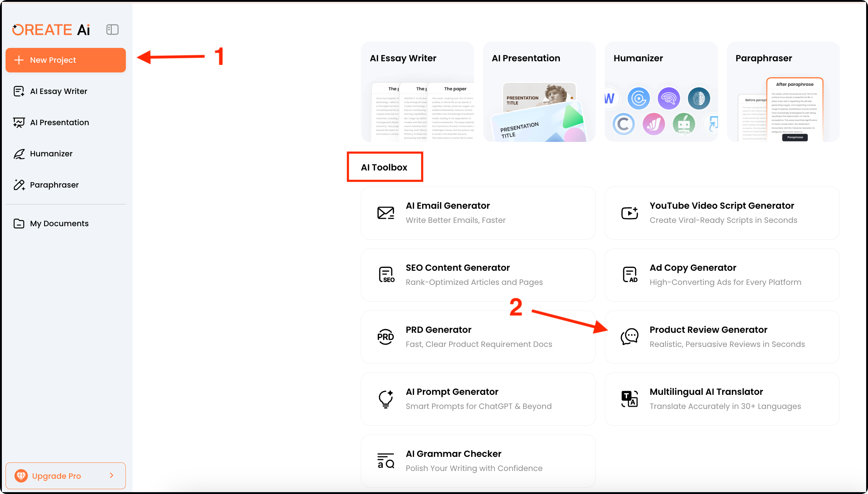Click the Upgrade Pro button
This screenshot has width=868, height=494.
point(66,476)
